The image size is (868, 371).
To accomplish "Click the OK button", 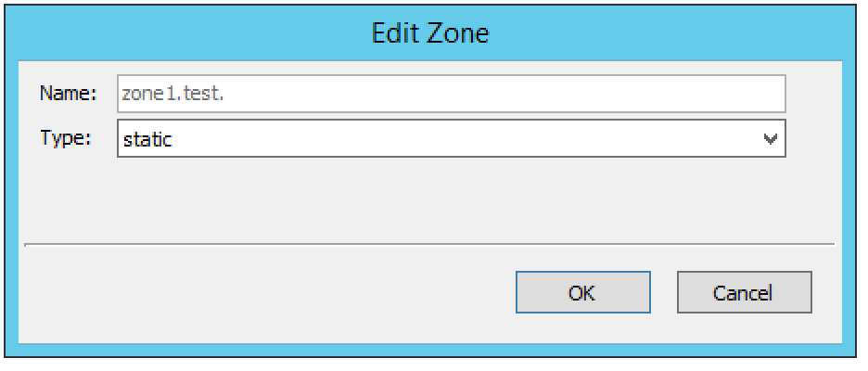I will [x=581, y=293].
